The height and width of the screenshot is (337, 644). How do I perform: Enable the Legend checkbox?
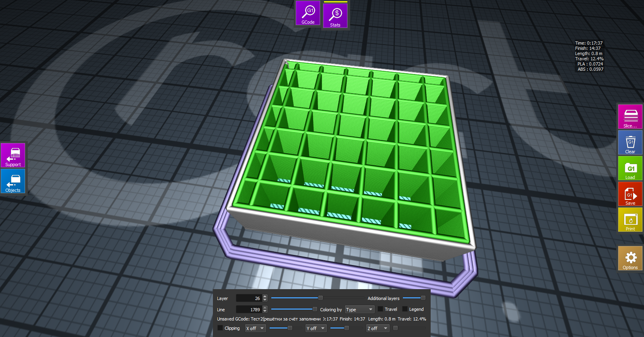pos(405,309)
